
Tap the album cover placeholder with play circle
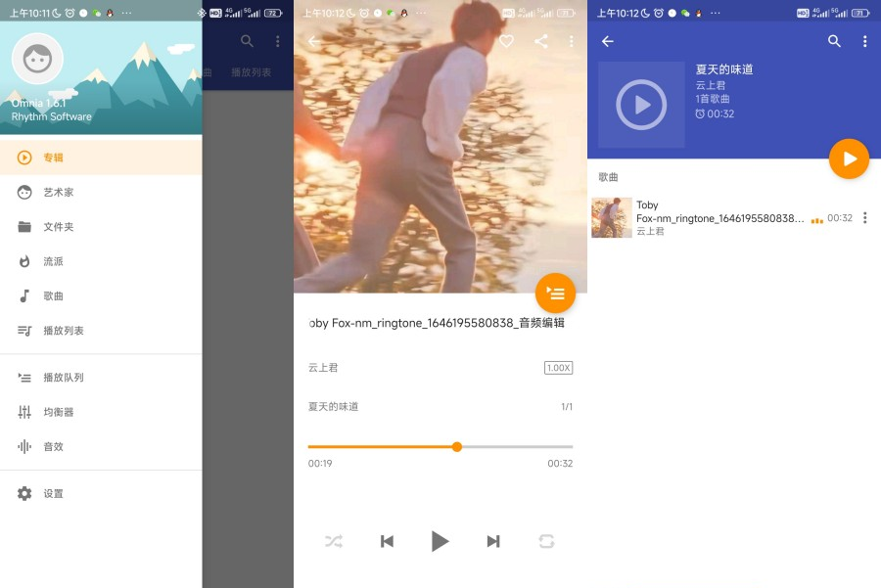pyautogui.click(x=641, y=105)
